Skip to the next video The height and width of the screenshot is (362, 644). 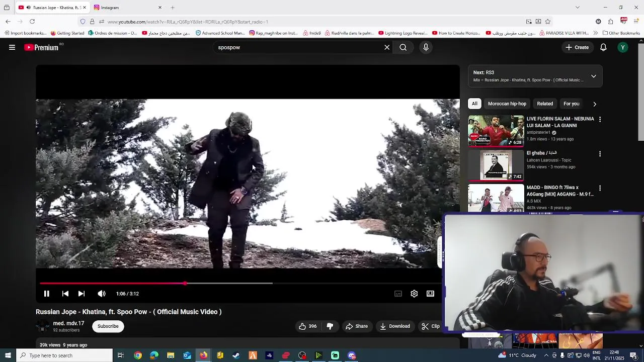(x=82, y=294)
